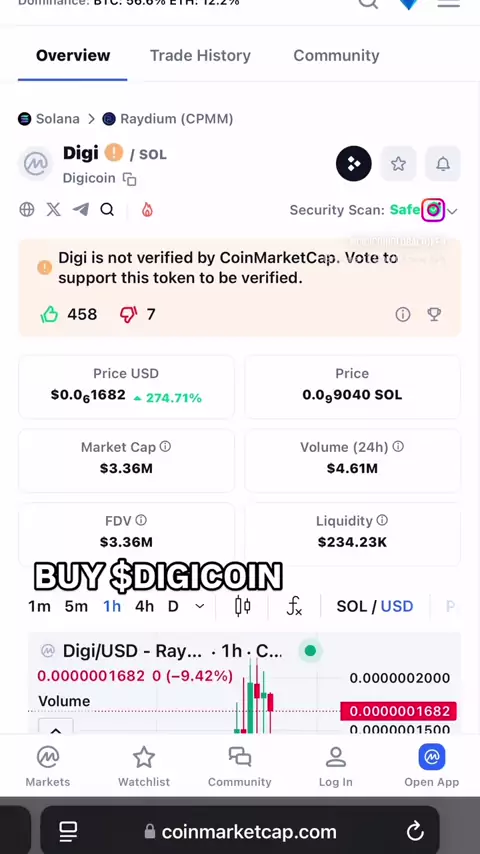Set a price alert with the bell icon
Viewport: 480px width, 854px height.
point(443,163)
